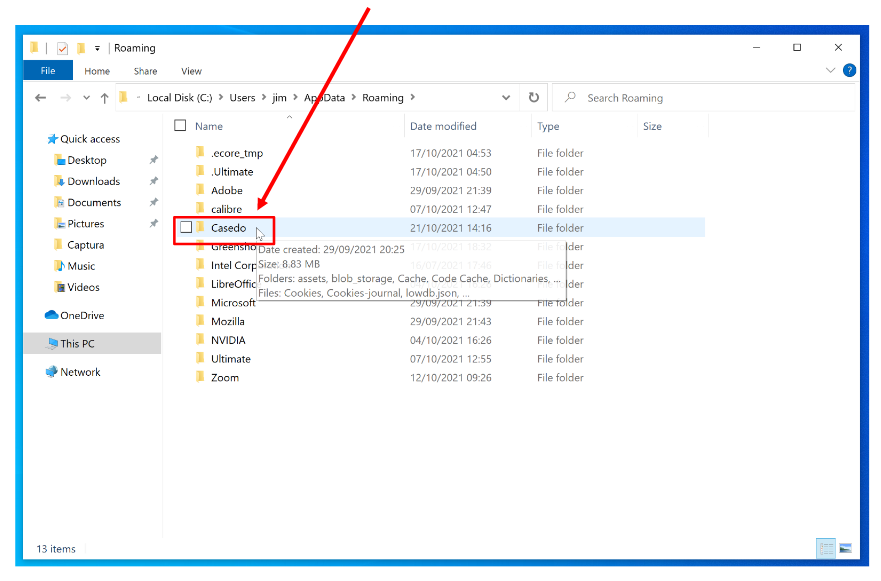Unpin Downloads using its pin icon
Viewport: 881px width, 581px height.
153,181
